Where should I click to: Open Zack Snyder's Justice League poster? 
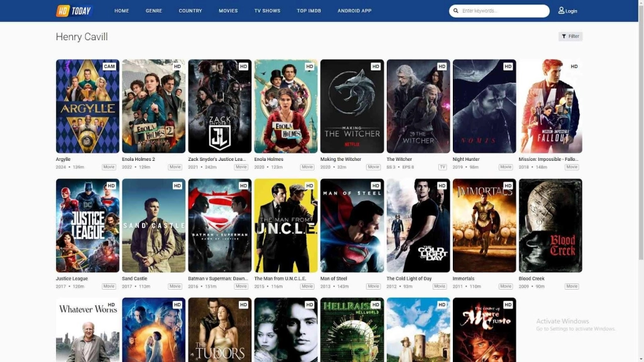(x=219, y=106)
